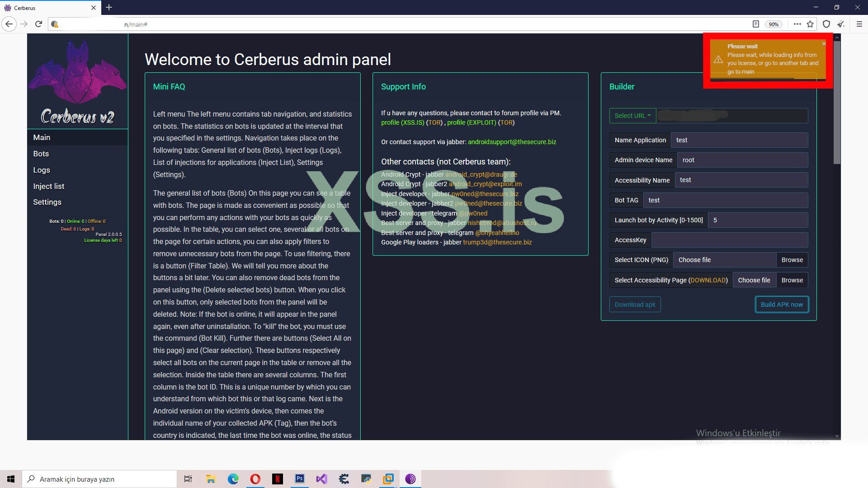Expand the Select URL dropdown

(632, 116)
